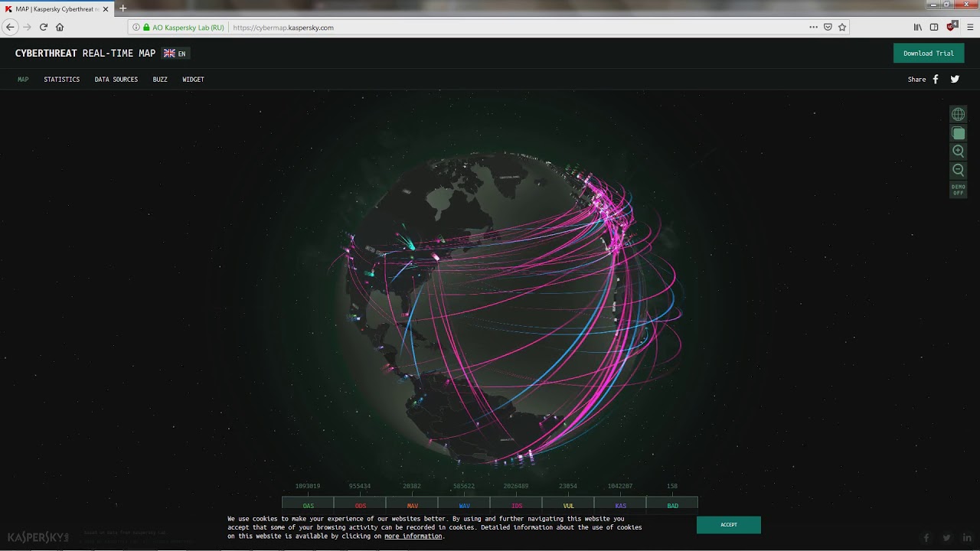Switch to globe view icon

coord(958,114)
